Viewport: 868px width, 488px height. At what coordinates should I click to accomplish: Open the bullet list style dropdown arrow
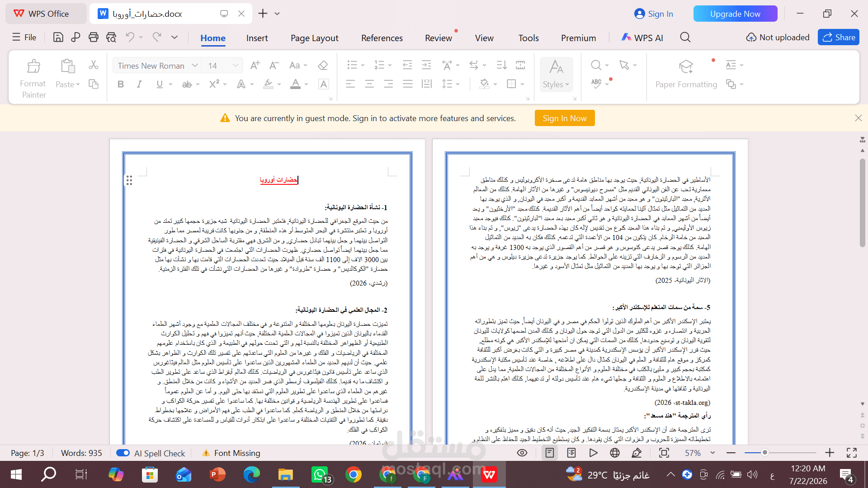(363, 66)
